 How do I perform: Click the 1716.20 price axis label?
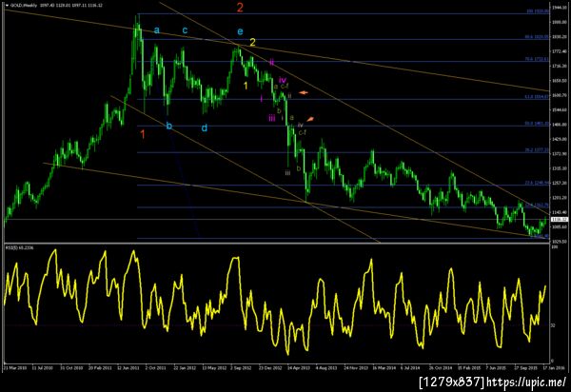(560, 67)
